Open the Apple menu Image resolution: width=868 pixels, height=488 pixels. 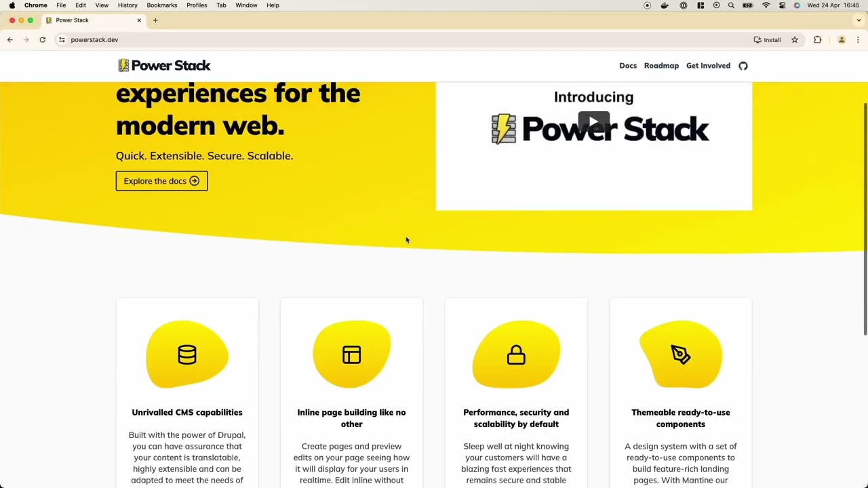12,5
